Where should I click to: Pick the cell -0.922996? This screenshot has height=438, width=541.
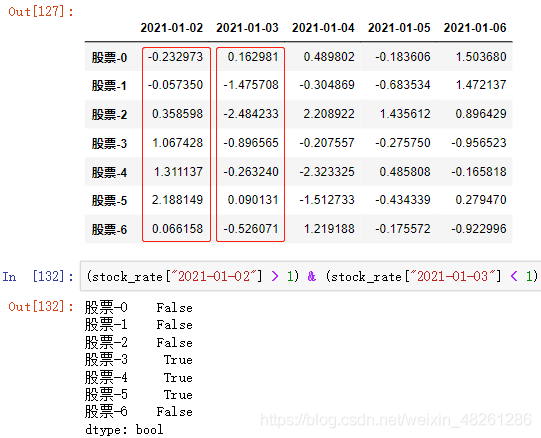479,229
